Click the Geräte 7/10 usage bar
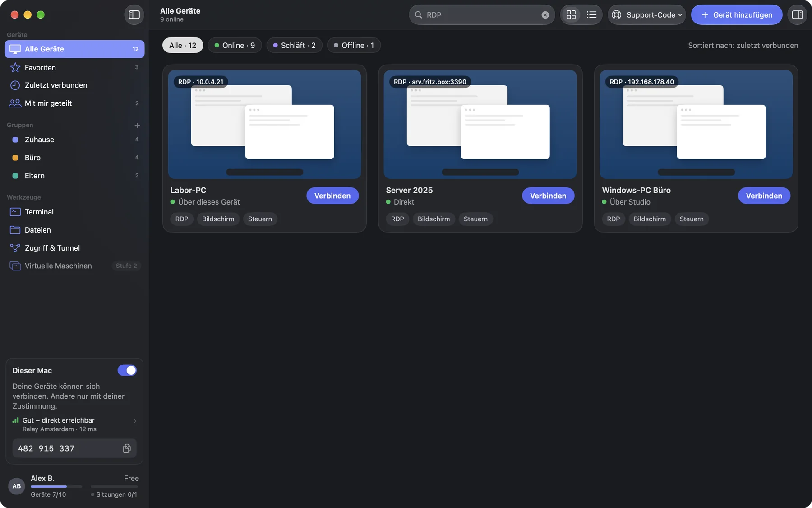Screen dimensions: 812x508 (56, 486)
